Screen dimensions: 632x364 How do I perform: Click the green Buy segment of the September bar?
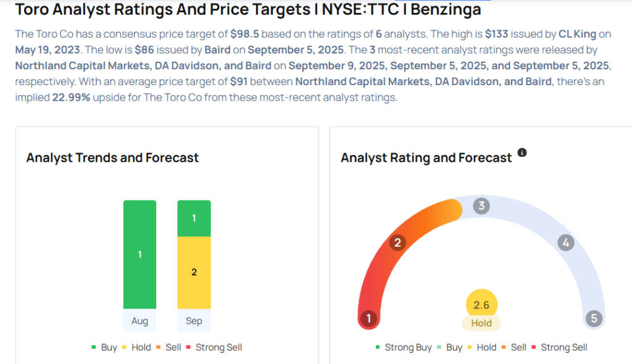194,218
